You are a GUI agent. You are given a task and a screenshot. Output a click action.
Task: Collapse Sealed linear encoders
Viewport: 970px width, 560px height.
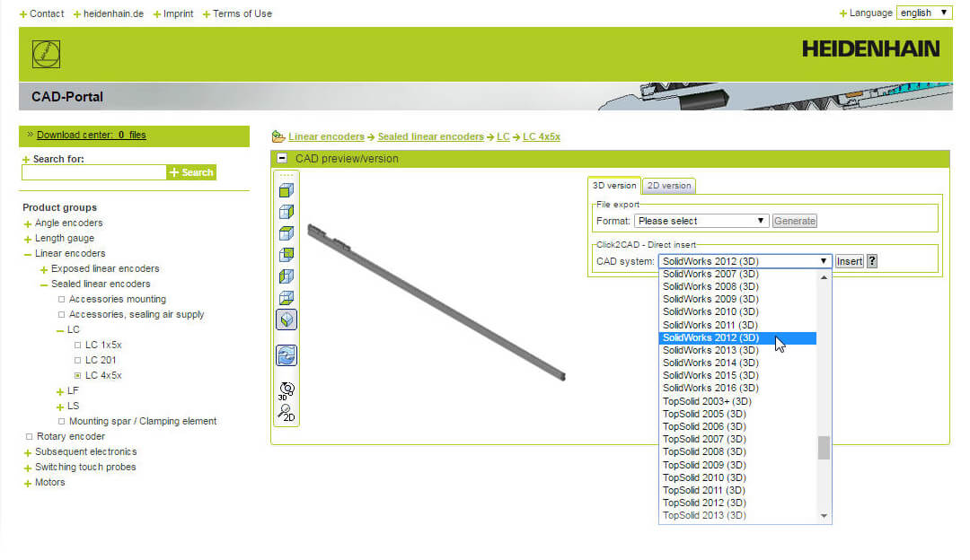(44, 285)
